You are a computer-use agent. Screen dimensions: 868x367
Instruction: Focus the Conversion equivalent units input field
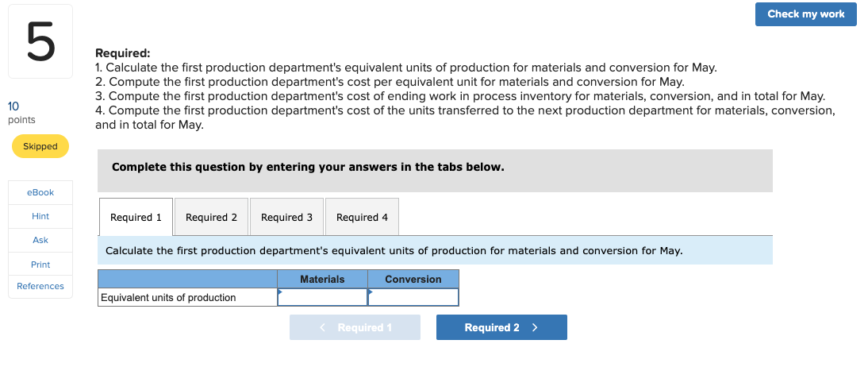(x=413, y=298)
